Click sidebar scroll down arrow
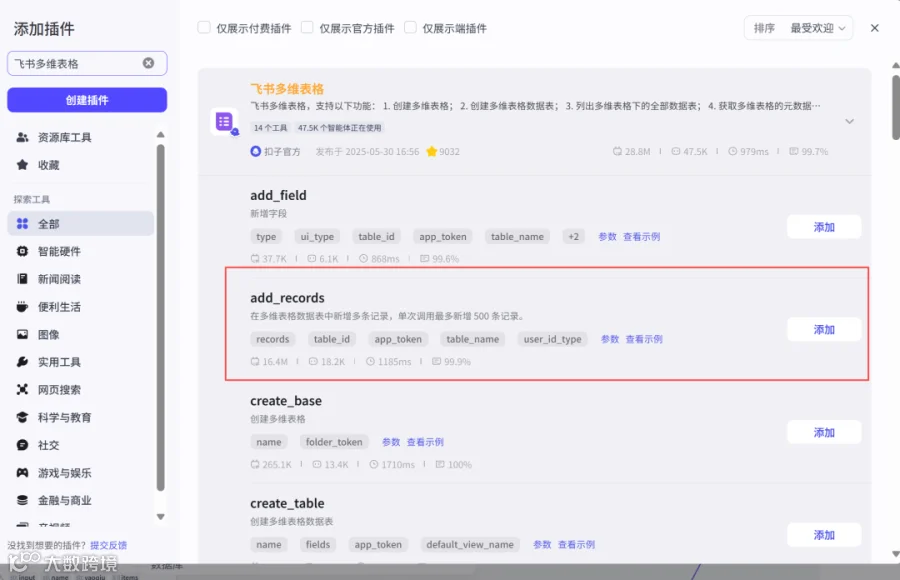The height and width of the screenshot is (580, 900). point(161,516)
